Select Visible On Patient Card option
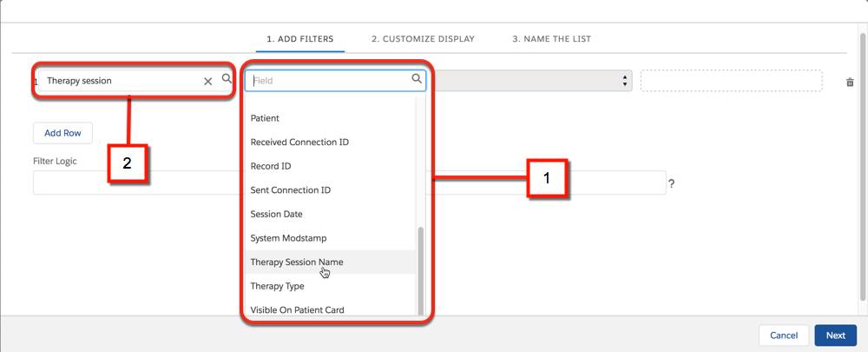868x352 pixels. point(330,309)
